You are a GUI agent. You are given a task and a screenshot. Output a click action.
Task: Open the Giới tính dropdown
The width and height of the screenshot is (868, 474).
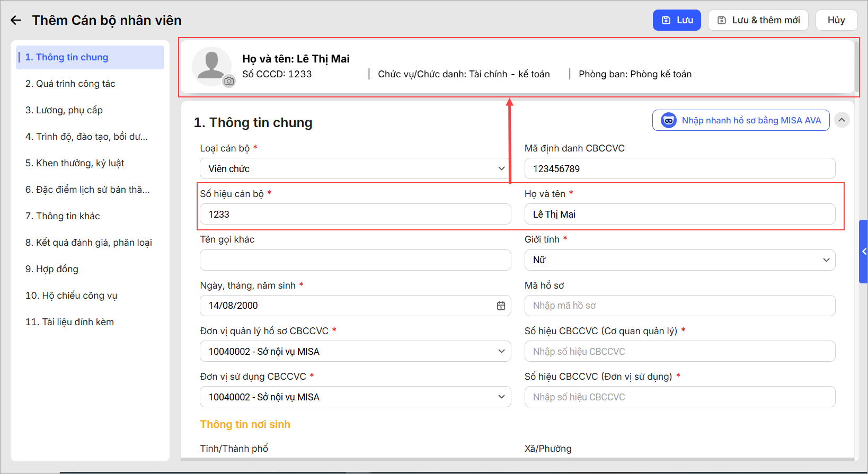tap(679, 260)
